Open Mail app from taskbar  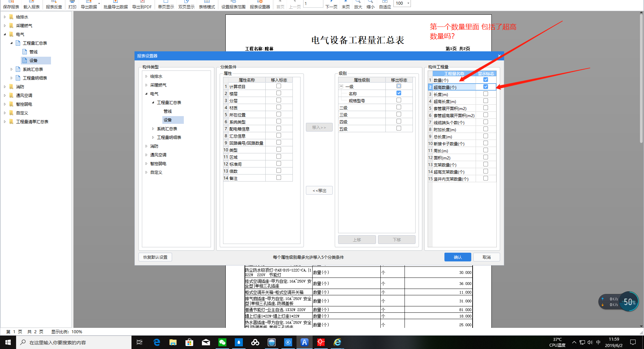tap(206, 342)
